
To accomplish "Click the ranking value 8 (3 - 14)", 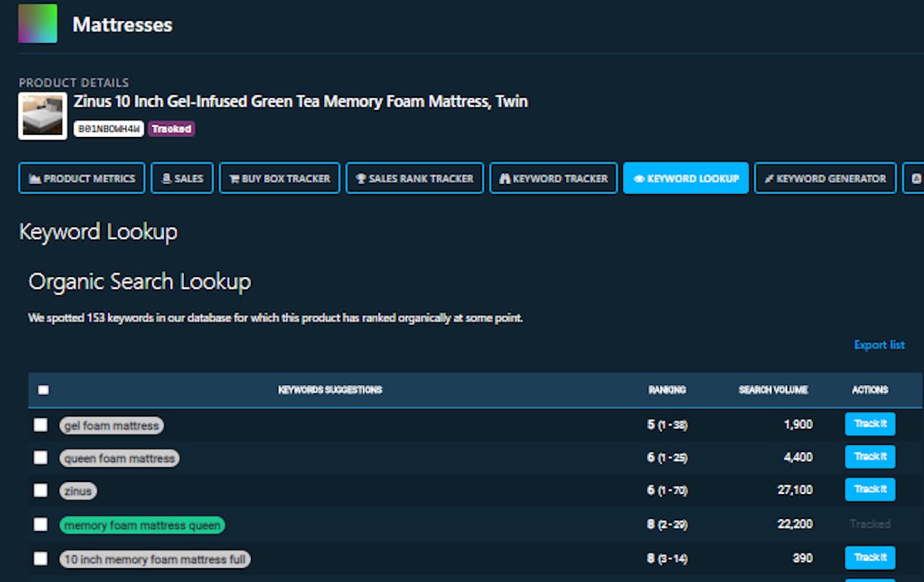I will pos(668,557).
